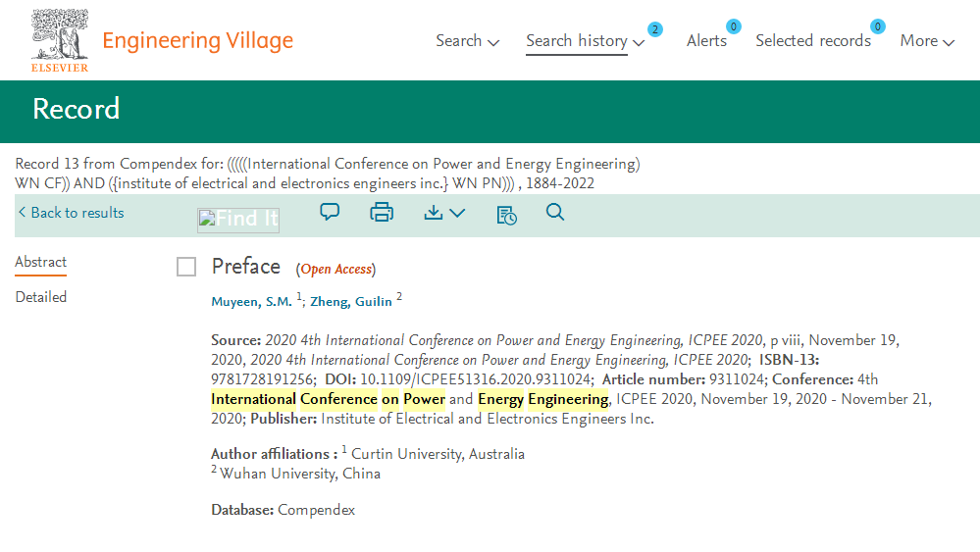Check the Preface record checkbox

click(x=186, y=267)
